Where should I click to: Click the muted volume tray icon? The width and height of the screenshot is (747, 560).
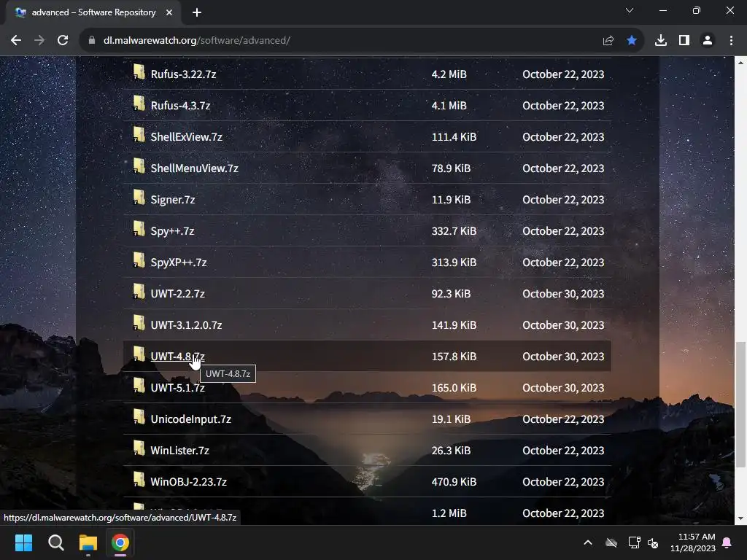(x=653, y=542)
